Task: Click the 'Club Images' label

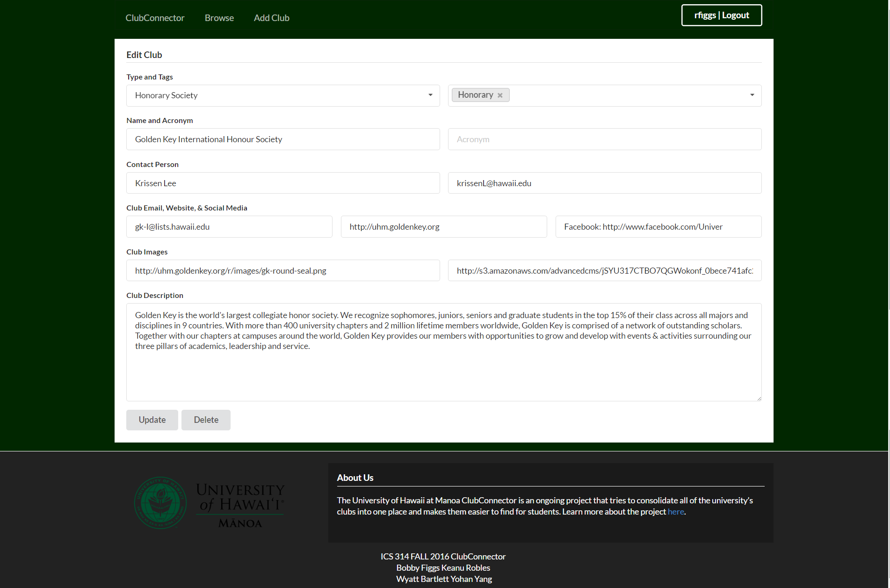Action: pos(147,252)
